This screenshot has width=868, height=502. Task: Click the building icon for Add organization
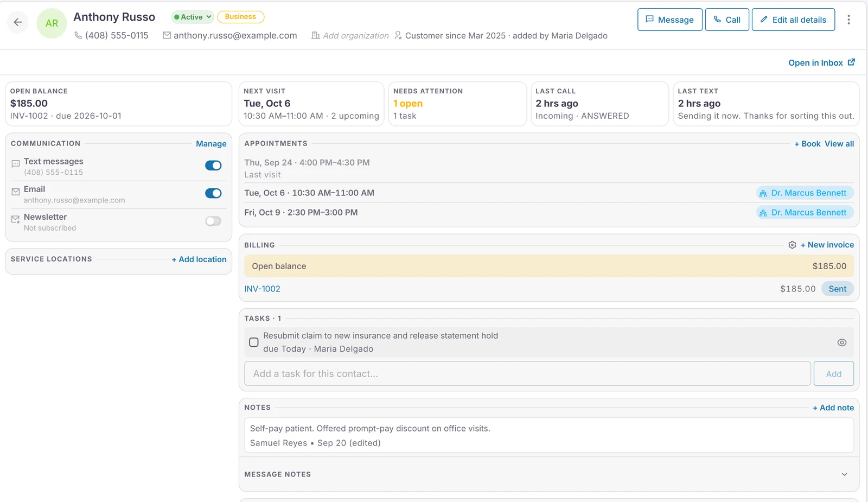(315, 35)
